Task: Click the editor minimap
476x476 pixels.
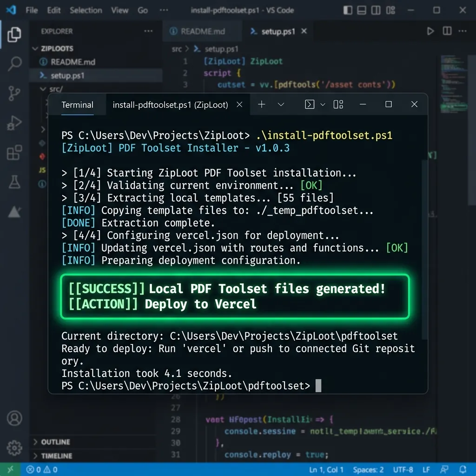Action: 454,84
